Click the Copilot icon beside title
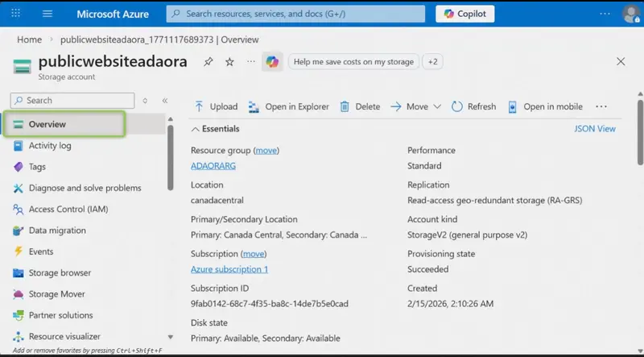644x357 pixels. pyautogui.click(x=272, y=62)
